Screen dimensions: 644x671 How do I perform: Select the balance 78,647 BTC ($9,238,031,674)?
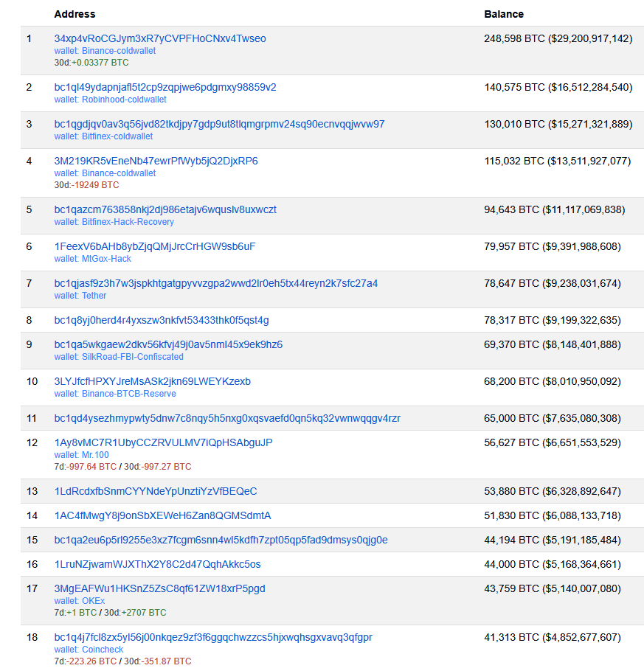coord(553,283)
